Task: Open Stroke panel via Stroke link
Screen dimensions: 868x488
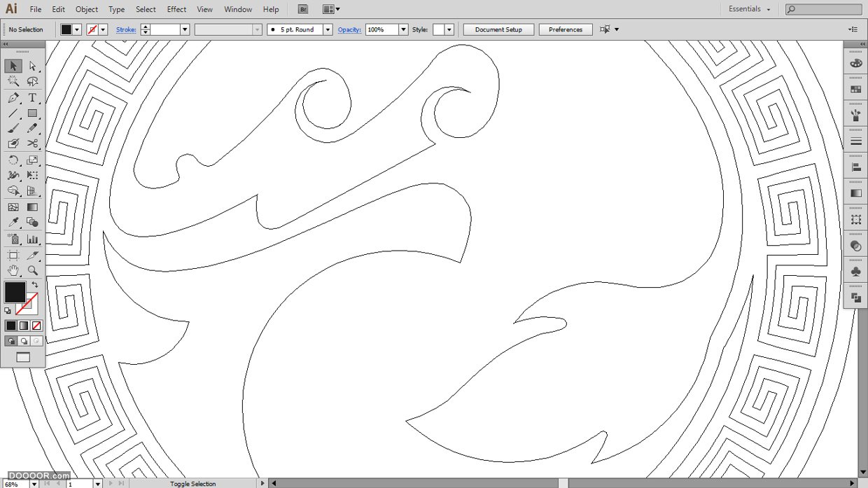Action: [126, 29]
